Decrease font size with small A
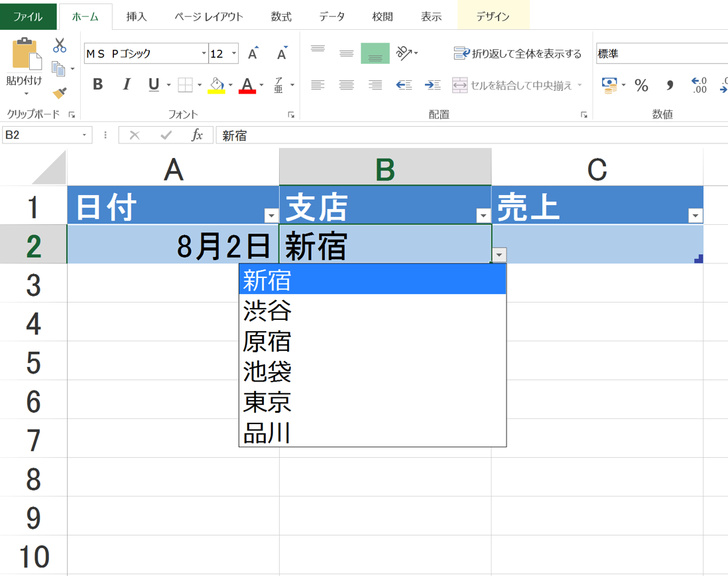This screenshot has height=576, width=728. 282,53
